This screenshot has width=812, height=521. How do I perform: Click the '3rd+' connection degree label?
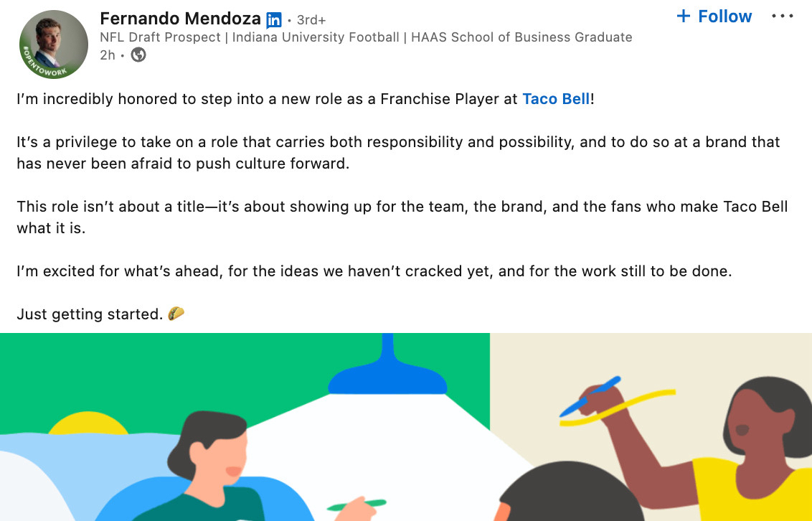click(311, 20)
